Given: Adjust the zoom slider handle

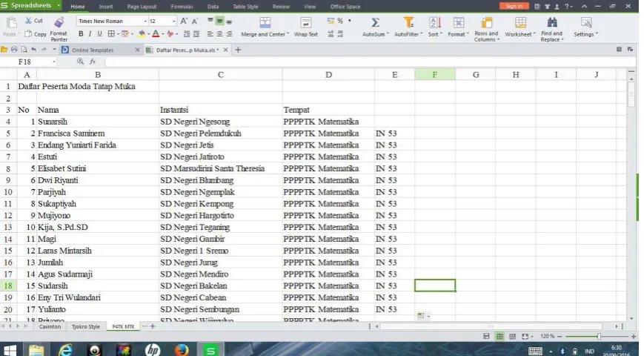Looking at the screenshot, I should pos(599,336).
